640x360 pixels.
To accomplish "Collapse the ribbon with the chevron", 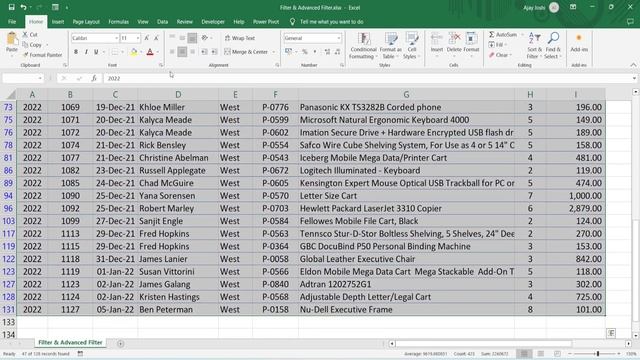I will click(633, 65).
